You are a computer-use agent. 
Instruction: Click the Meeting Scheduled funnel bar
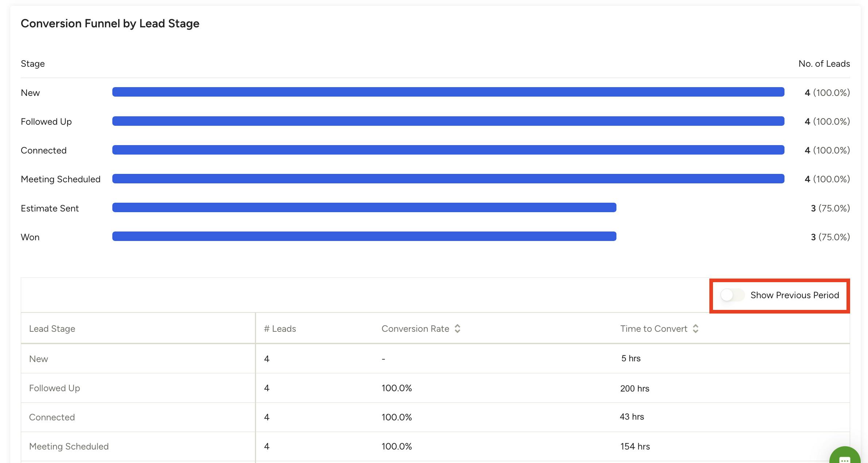[448, 179]
